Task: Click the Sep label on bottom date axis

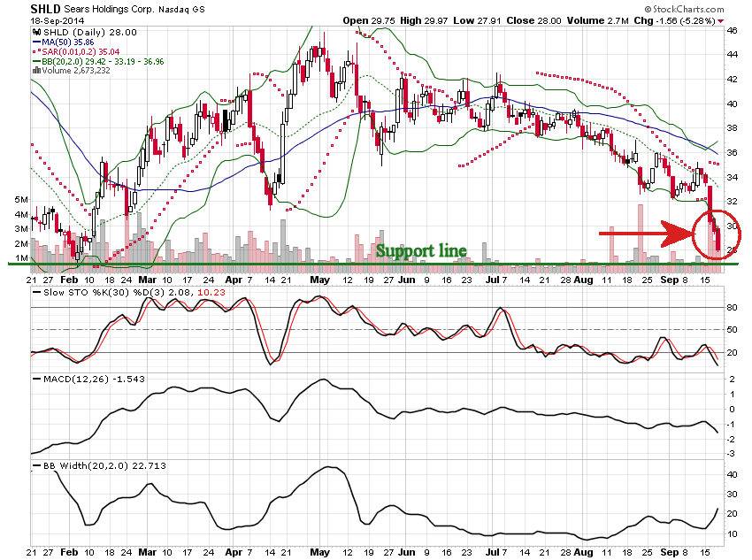Action: coord(670,552)
